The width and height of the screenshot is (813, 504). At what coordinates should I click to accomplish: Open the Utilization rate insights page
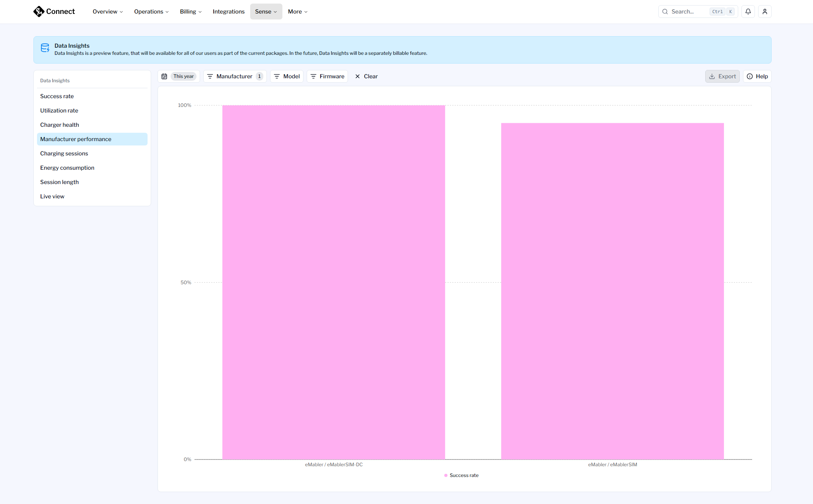coord(59,110)
